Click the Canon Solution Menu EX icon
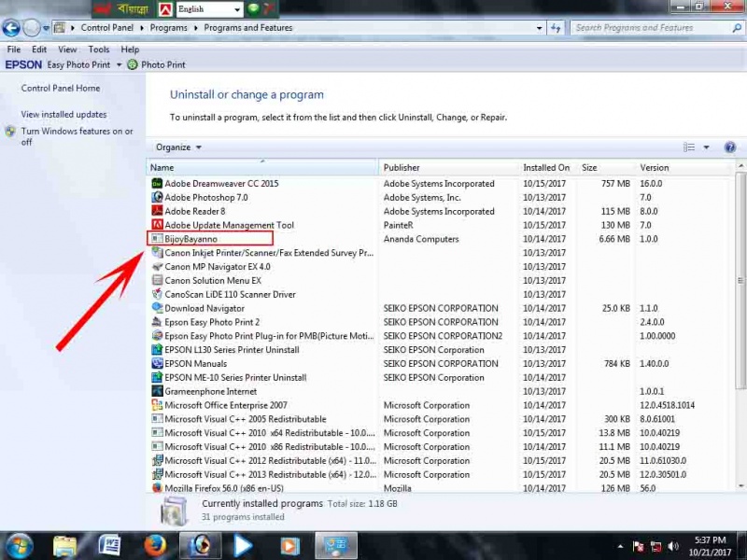 point(157,281)
